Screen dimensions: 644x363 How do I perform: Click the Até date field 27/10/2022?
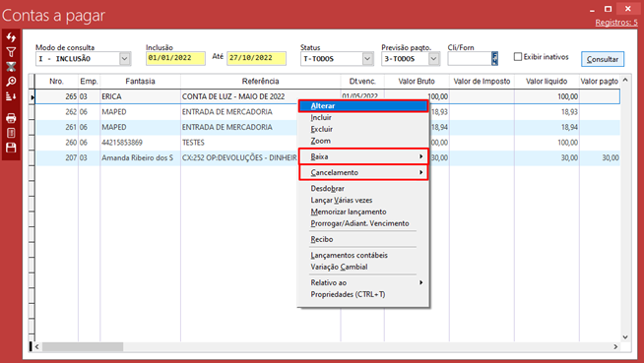pyautogui.click(x=257, y=58)
